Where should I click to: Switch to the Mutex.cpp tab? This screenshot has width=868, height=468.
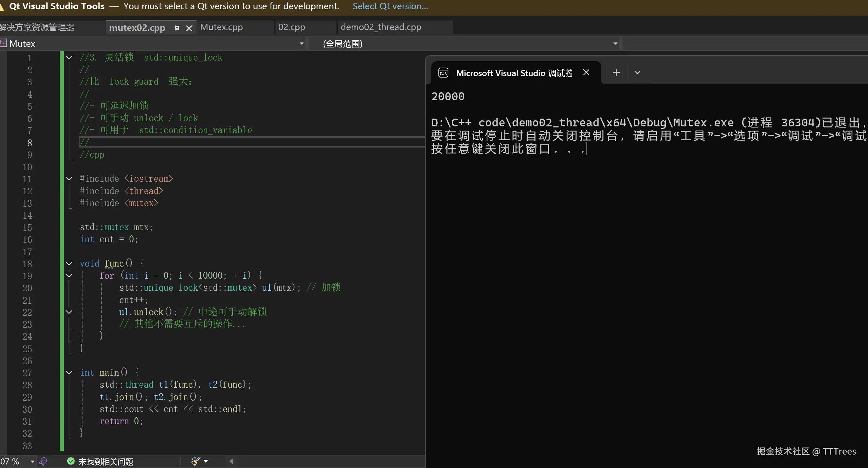tap(221, 27)
